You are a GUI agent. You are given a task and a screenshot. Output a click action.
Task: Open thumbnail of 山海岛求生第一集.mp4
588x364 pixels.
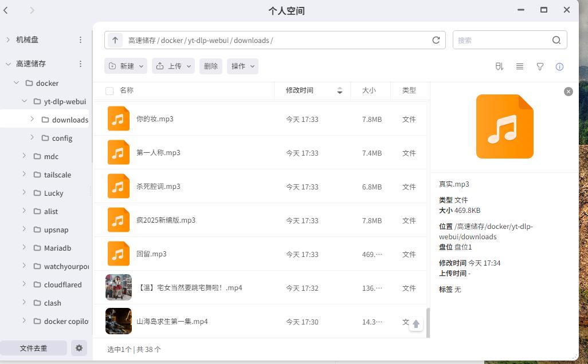point(119,321)
